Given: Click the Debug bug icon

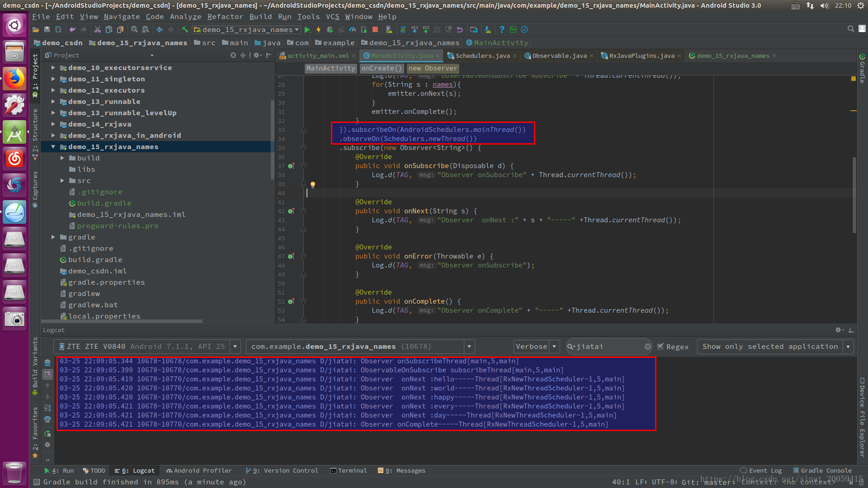Looking at the screenshot, I should pyautogui.click(x=330, y=30).
